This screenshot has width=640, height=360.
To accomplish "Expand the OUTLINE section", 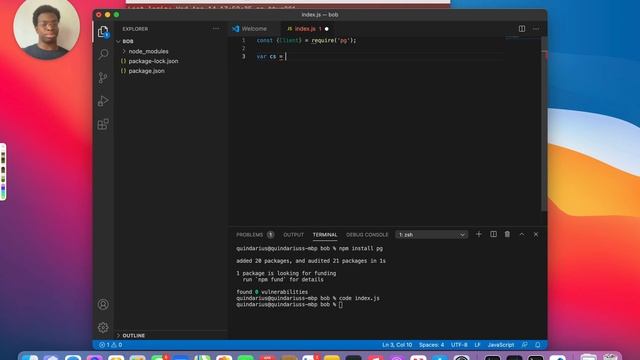I will [x=133, y=336].
